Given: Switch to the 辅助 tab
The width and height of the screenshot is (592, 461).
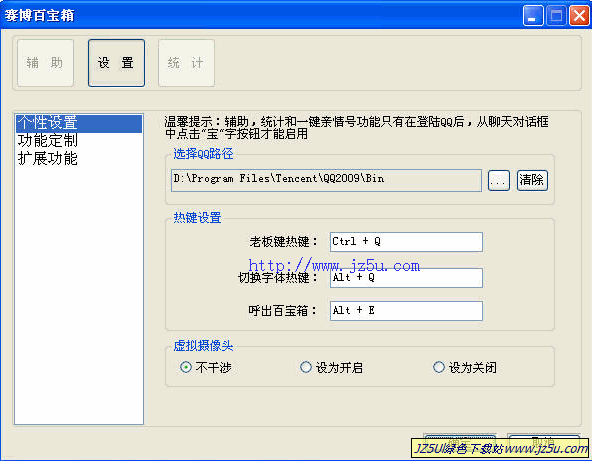Looking at the screenshot, I should click(x=45, y=63).
